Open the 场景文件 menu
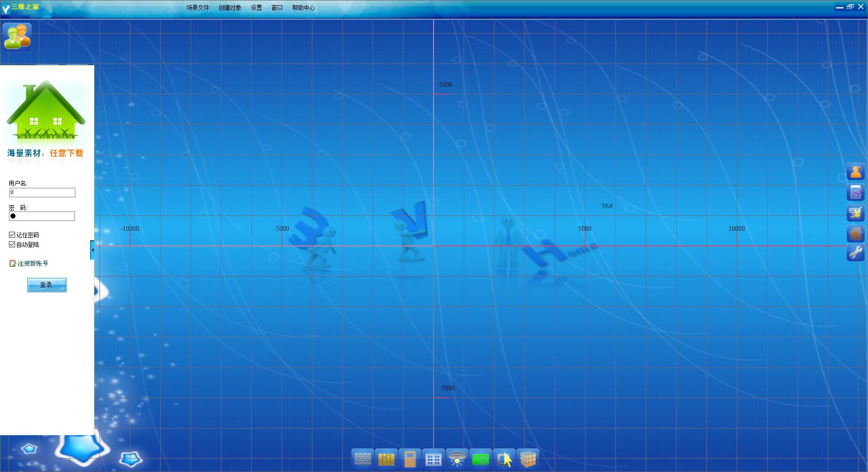Screen dimensions: 868x472 (198, 8)
